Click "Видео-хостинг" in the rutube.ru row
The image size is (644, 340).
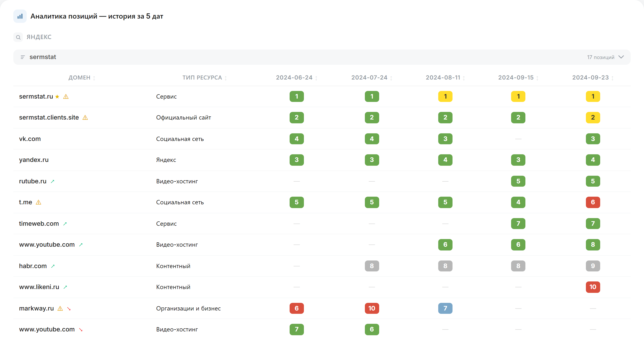(x=177, y=181)
